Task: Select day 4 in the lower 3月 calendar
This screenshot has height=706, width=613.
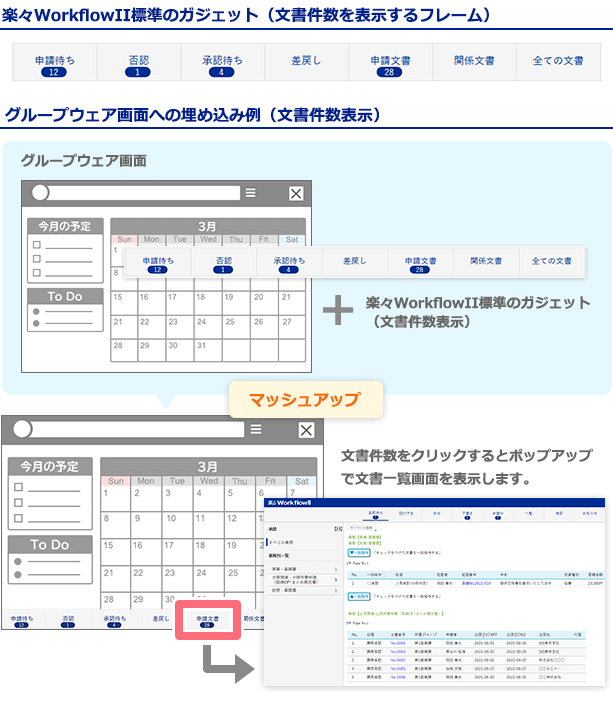Action: (x=209, y=499)
